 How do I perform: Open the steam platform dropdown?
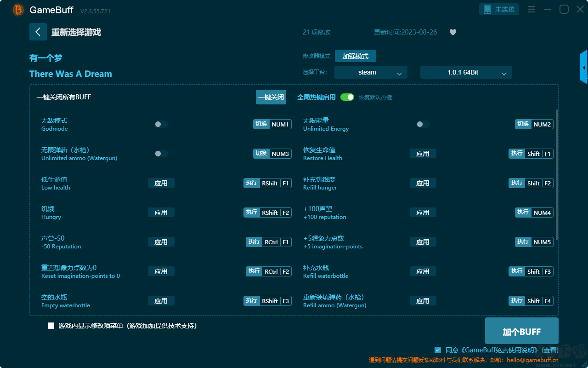pyautogui.click(x=371, y=72)
